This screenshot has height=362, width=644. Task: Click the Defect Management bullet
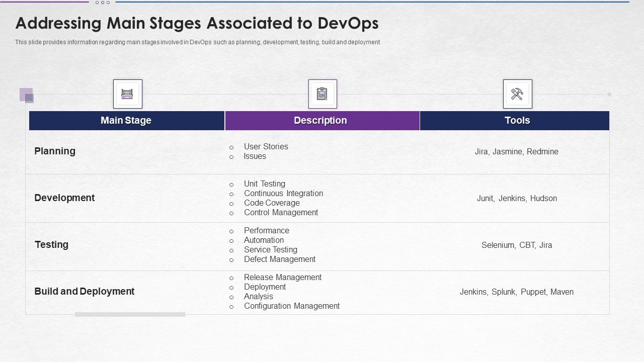click(280, 259)
